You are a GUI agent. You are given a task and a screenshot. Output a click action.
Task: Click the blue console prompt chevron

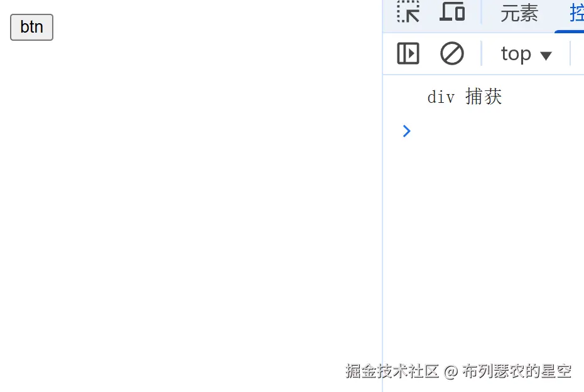click(x=407, y=131)
